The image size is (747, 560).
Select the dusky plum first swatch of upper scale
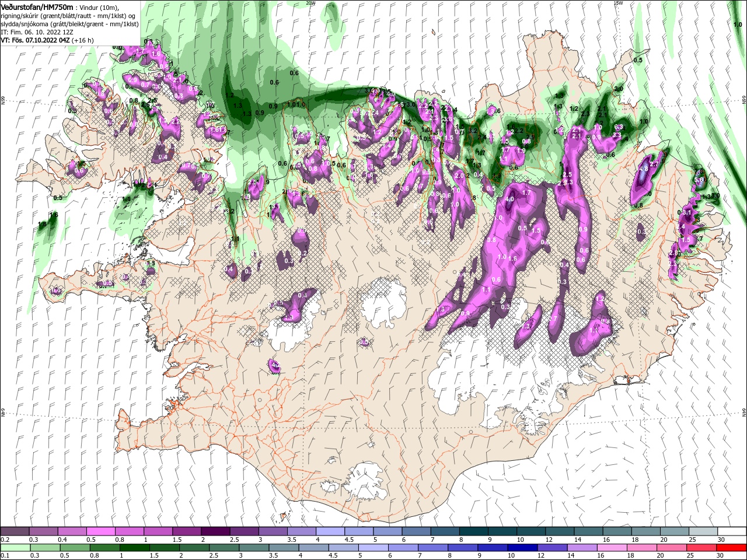pos(15,531)
